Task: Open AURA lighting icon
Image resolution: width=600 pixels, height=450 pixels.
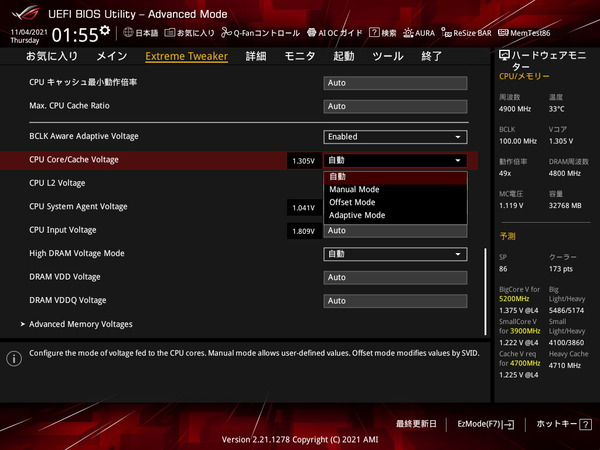Action: pyautogui.click(x=408, y=33)
